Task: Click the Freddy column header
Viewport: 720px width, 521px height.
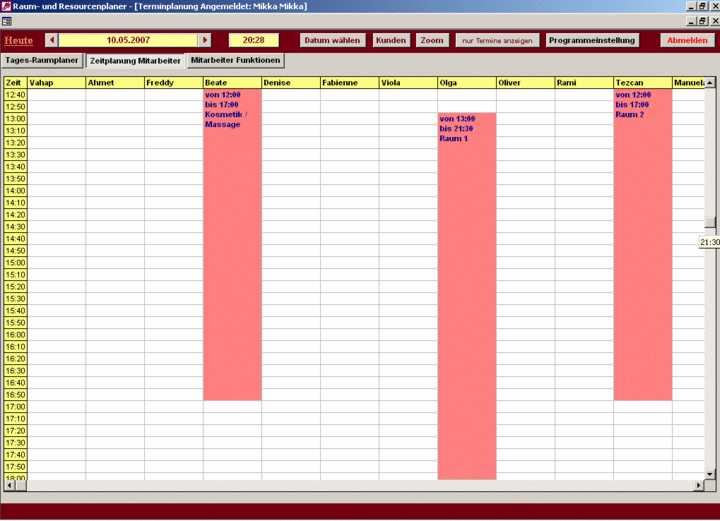Action: (x=174, y=83)
